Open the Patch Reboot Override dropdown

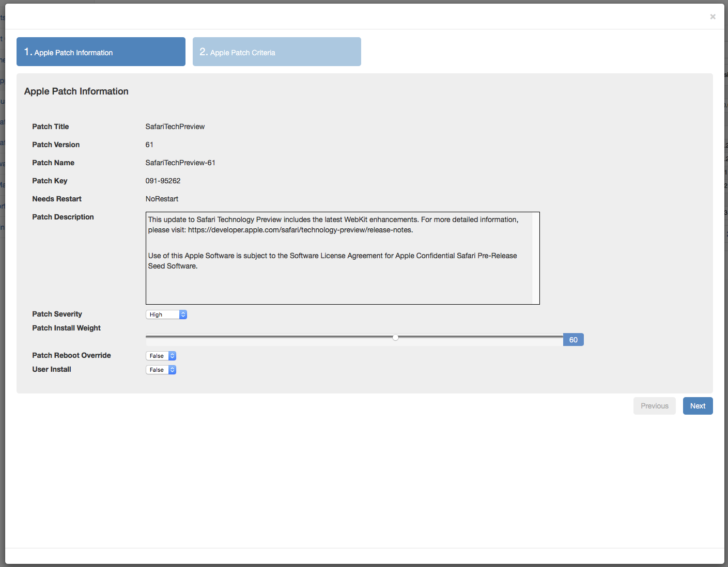pos(161,356)
